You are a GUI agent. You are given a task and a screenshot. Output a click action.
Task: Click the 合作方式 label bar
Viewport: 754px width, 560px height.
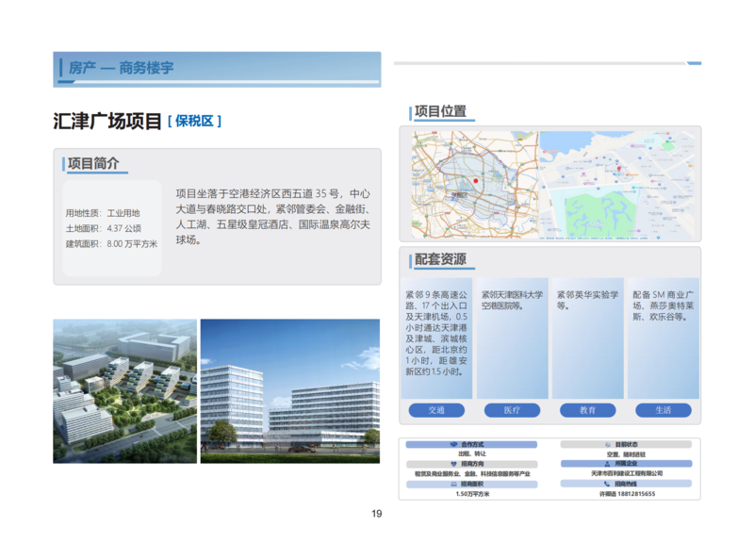click(x=471, y=445)
